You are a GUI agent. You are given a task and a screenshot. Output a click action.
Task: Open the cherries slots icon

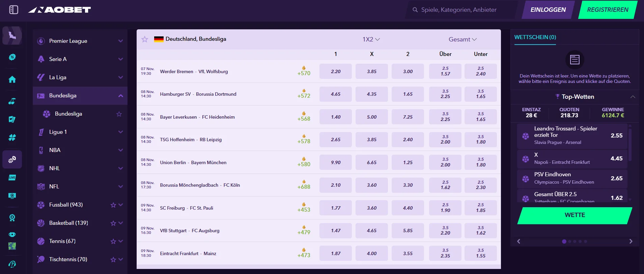pyautogui.click(x=12, y=101)
